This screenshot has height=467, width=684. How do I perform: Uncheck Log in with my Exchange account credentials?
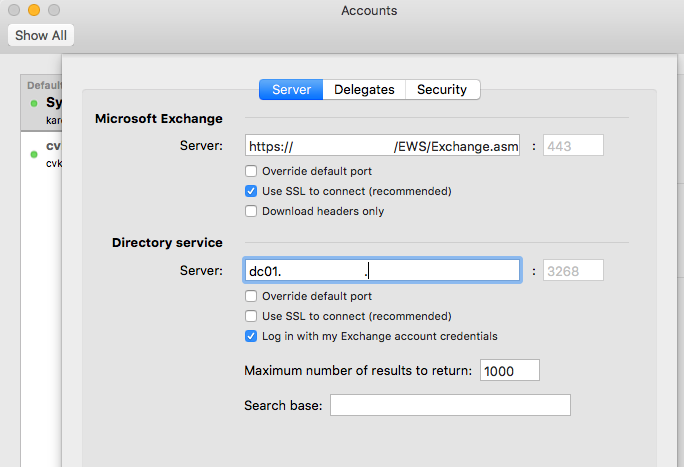click(x=251, y=336)
